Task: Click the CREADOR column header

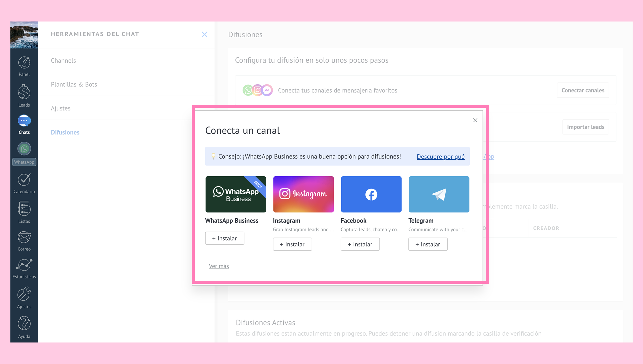Action: (546, 228)
